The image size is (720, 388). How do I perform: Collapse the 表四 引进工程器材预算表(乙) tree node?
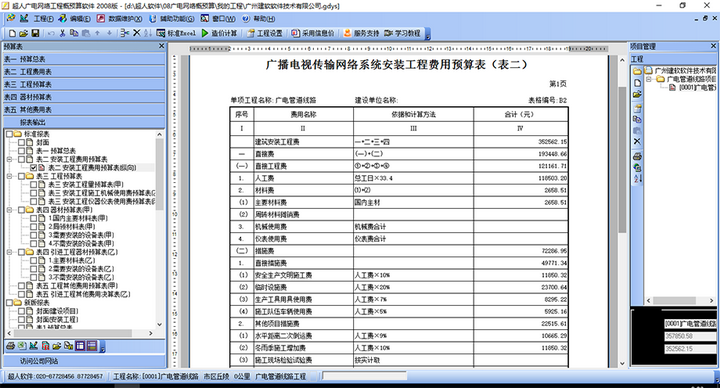pos(9,252)
